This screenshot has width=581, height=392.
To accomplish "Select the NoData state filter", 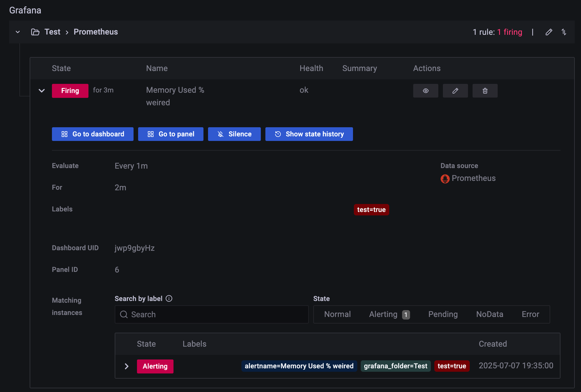I will pyautogui.click(x=489, y=314).
